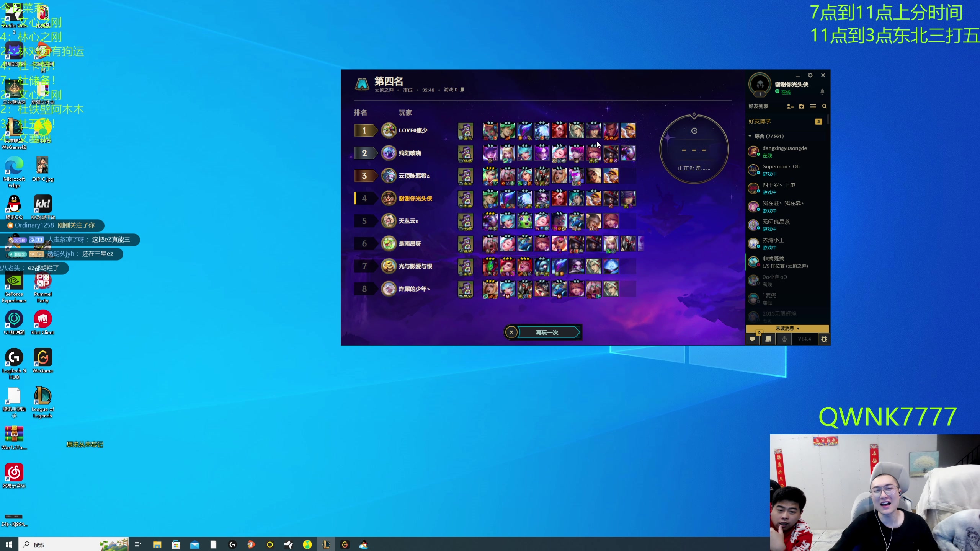The image size is (980, 551).
Task: Open the missions icon next to chat
Action: (768, 339)
